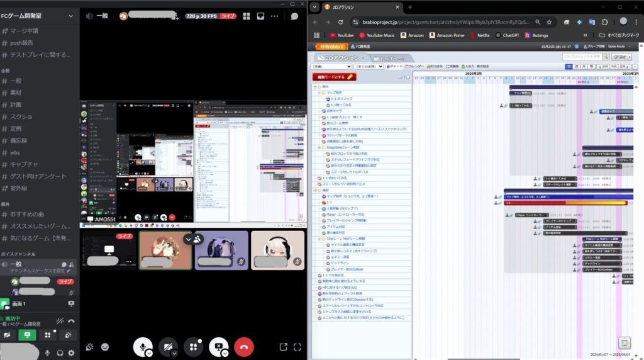
Task: Click the 編集モードにする button
Action: click(334, 77)
